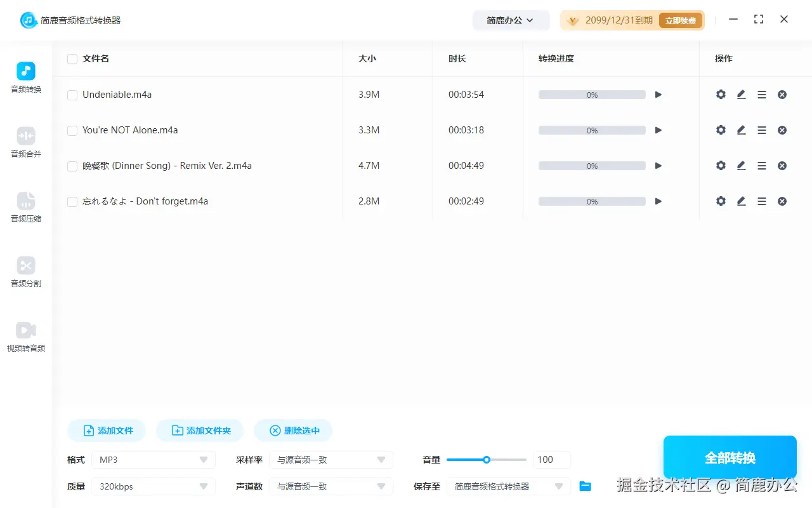The image size is (812, 508).
Task: Open the 质量 320kbps dropdown
Action: coord(154,486)
